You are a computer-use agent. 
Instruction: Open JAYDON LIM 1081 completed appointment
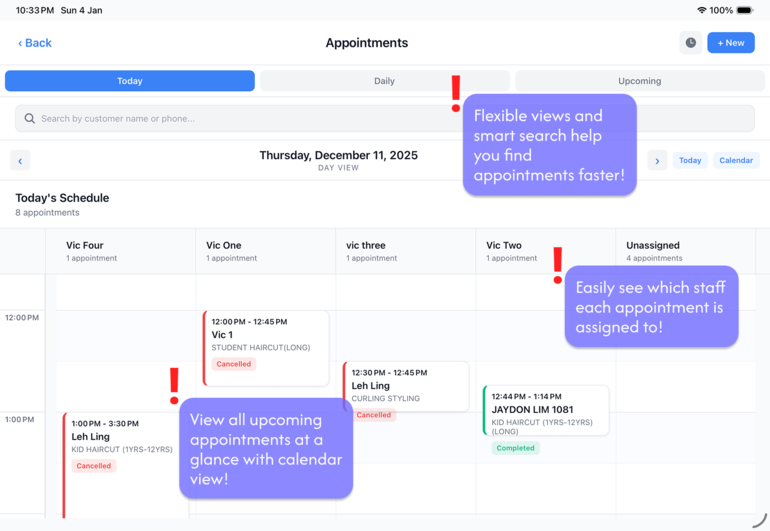coord(545,410)
